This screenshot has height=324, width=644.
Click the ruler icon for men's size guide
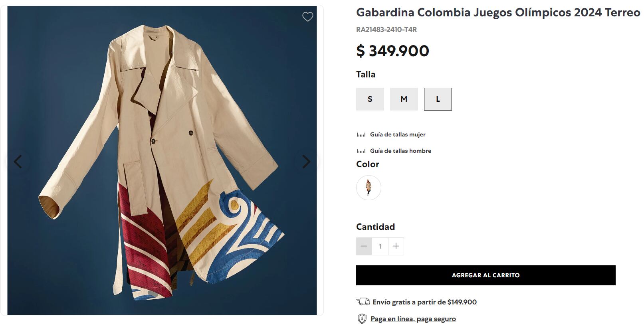(x=361, y=151)
